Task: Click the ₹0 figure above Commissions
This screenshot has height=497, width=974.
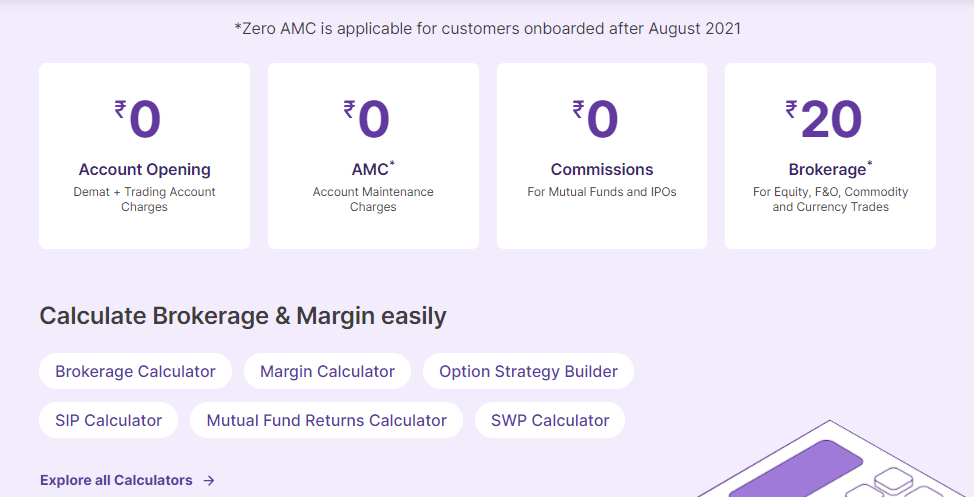Action: pyautogui.click(x=595, y=119)
